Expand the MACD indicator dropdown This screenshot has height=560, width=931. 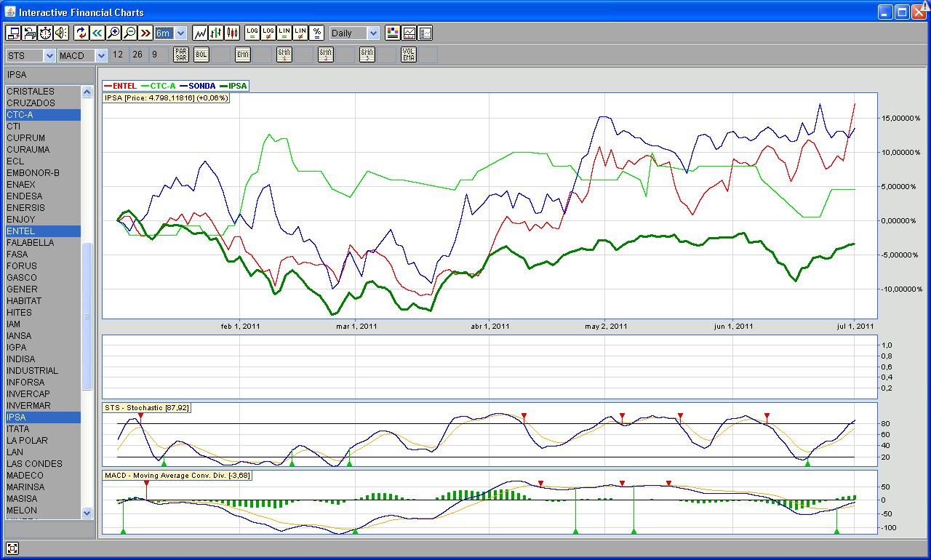(x=101, y=55)
